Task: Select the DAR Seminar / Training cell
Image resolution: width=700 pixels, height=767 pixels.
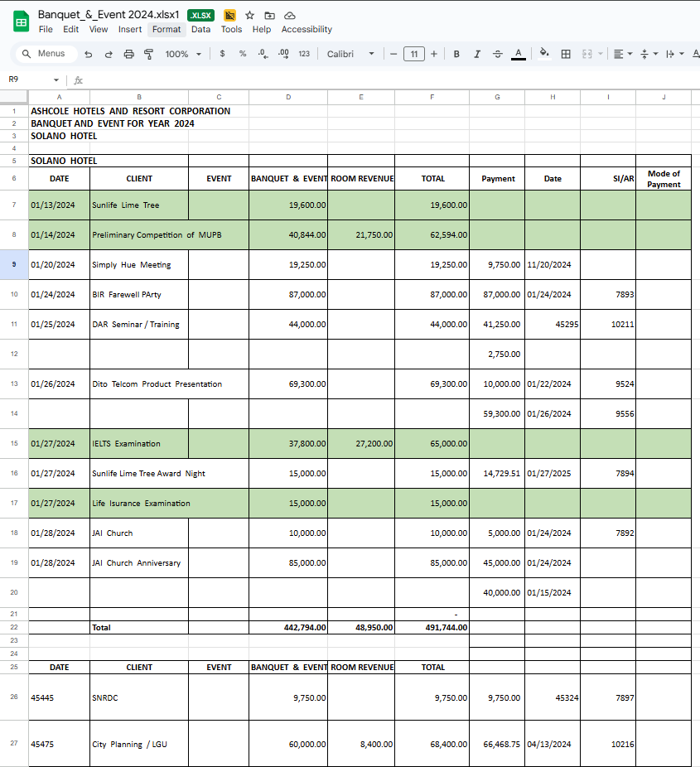Action: (x=139, y=325)
